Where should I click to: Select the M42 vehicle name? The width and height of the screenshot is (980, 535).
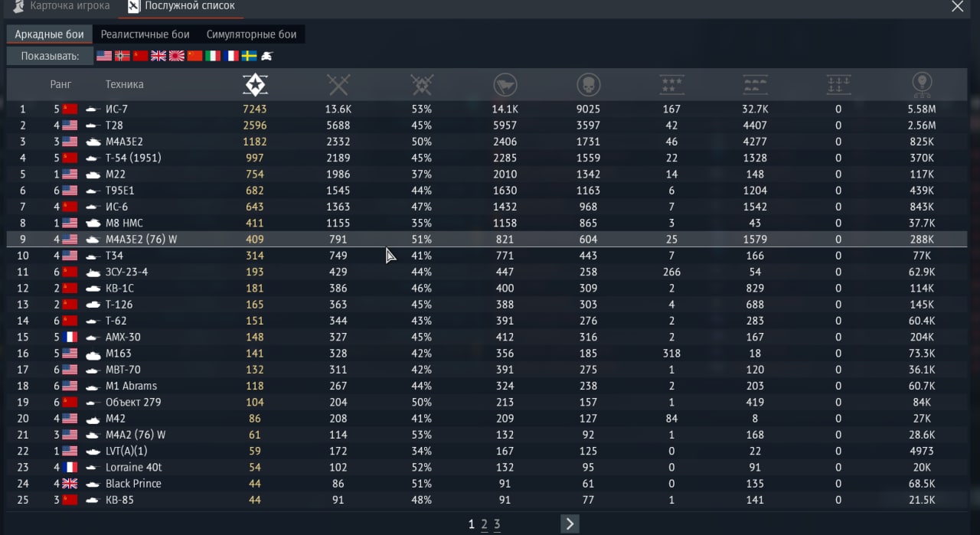[x=116, y=419]
